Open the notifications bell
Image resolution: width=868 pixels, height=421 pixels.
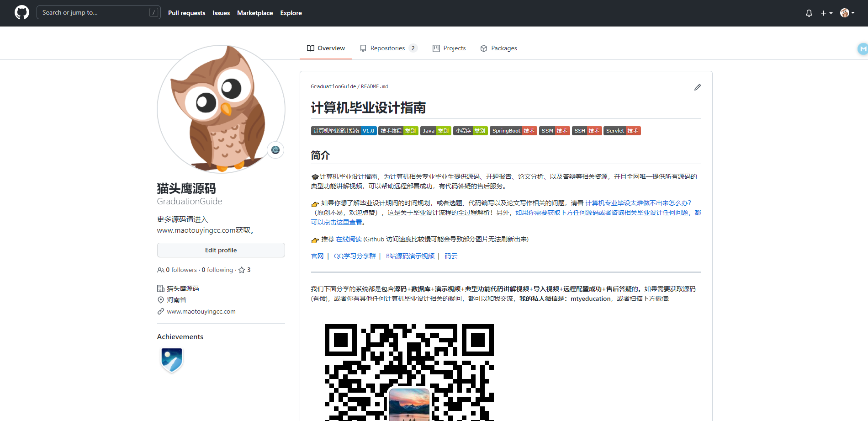click(809, 13)
